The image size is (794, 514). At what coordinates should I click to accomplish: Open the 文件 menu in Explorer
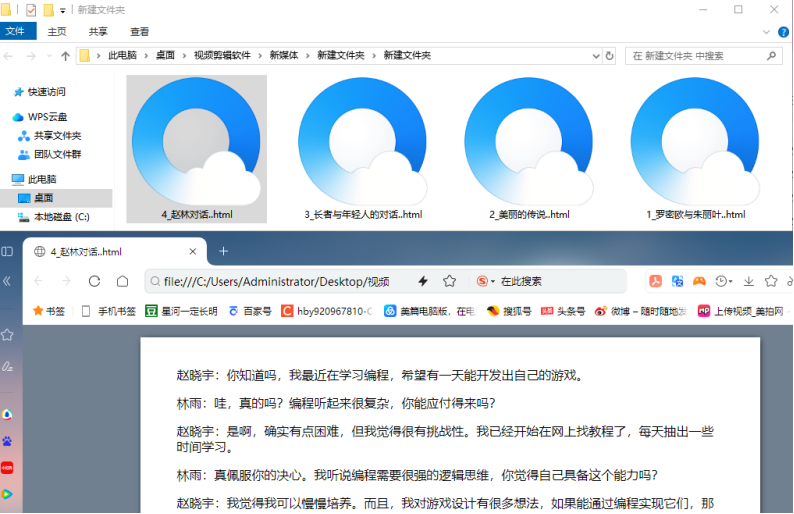click(15, 31)
